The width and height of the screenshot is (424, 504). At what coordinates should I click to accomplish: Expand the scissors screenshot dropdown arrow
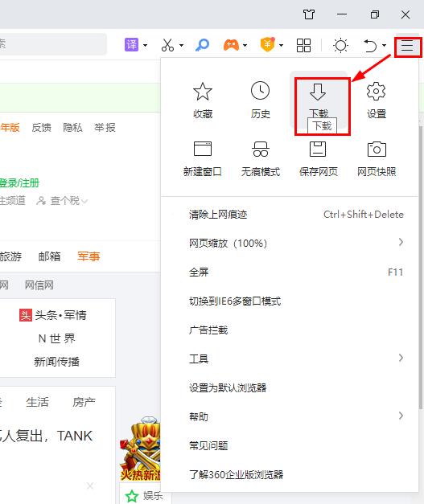point(182,45)
